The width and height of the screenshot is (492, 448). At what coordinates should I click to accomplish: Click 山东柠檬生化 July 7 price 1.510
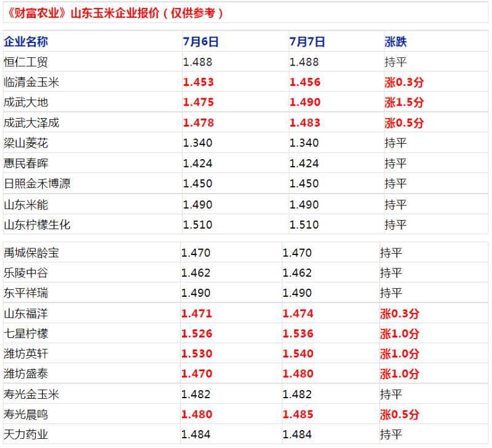tap(304, 225)
